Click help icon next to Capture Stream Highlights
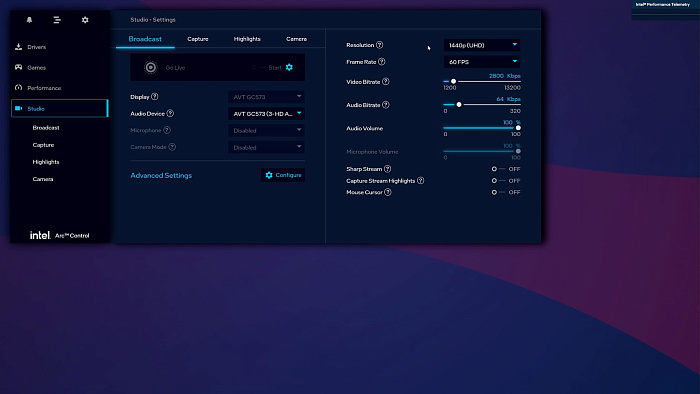The height and width of the screenshot is (394, 700). (421, 180)
